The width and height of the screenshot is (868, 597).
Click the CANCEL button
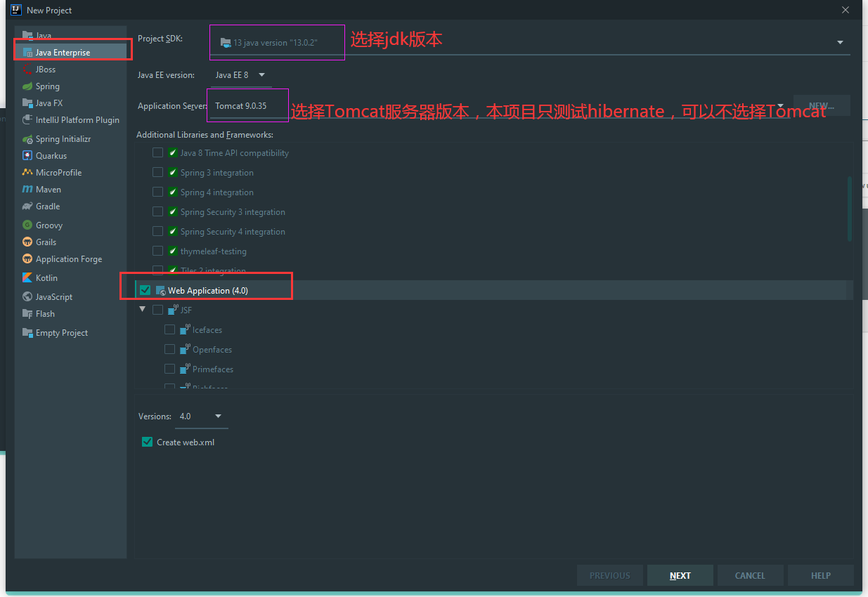point(750,575)
